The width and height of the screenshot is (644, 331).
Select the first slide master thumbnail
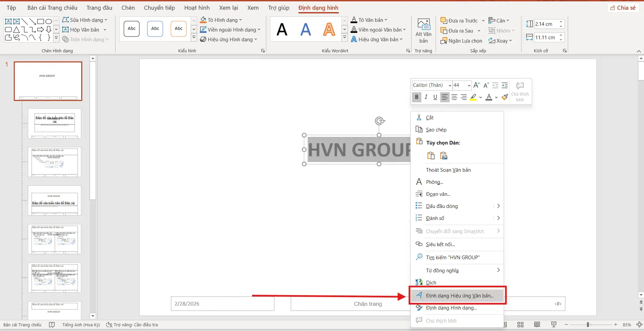pyautogui.click(x=48, y=81)
